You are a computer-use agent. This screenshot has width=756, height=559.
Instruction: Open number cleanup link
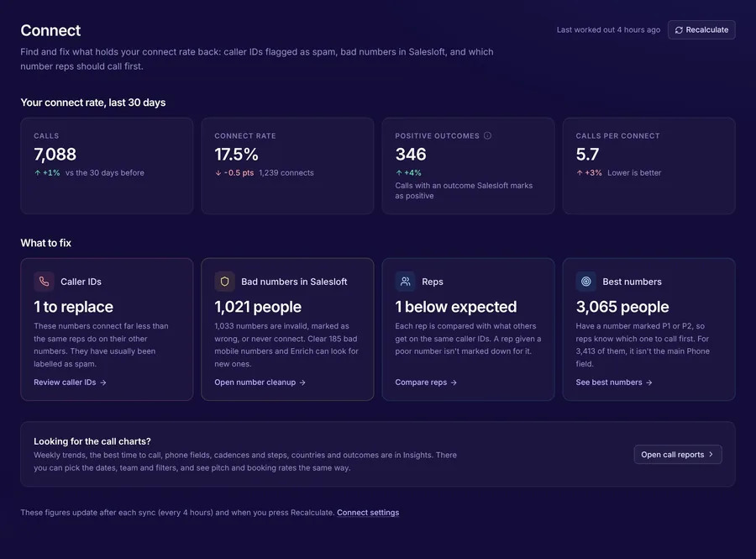pyautogui.click(x=260, y=382)
